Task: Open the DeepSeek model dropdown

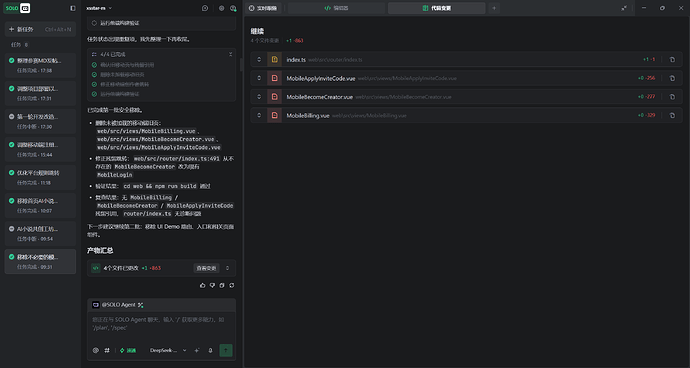Action: [168, 350]
